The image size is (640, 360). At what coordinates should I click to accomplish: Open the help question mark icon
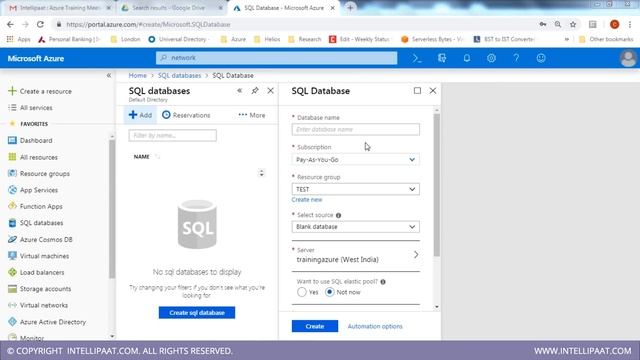[516, 58]
